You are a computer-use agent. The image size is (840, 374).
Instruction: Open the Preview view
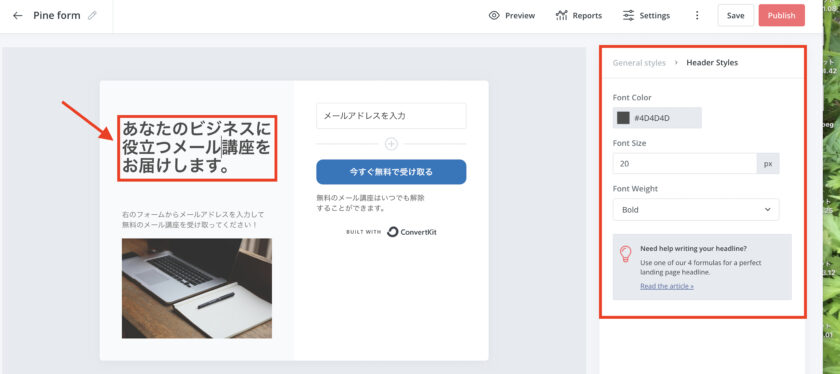(x=512, y=16)
